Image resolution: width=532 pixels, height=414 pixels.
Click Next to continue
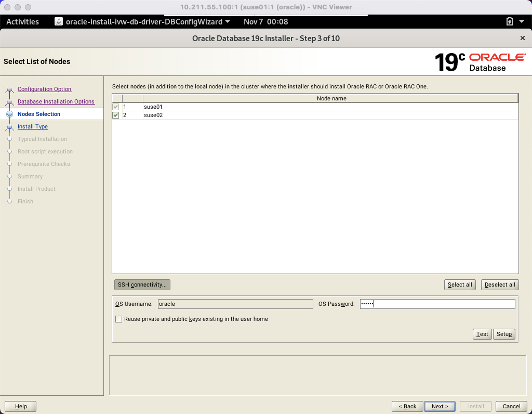point(440,406)
